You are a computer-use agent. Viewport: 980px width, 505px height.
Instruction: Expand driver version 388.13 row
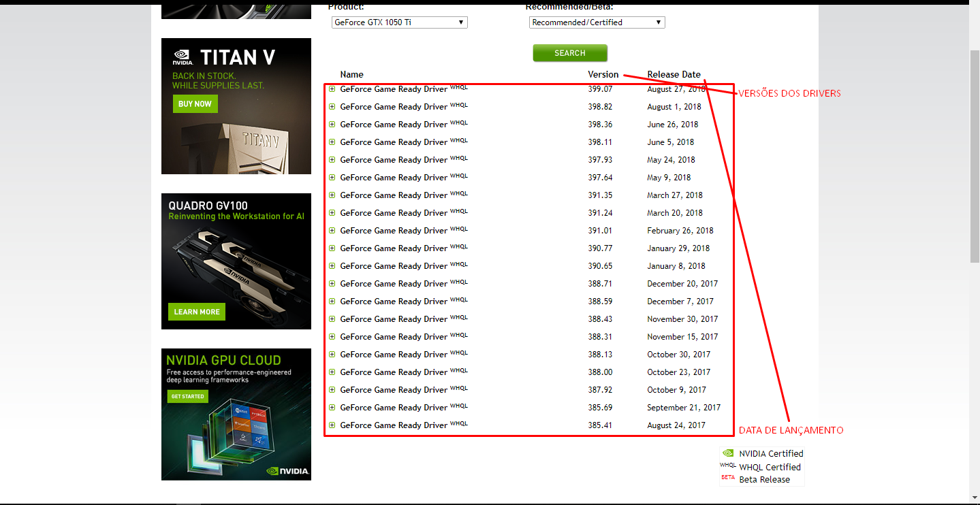point(332,354)
